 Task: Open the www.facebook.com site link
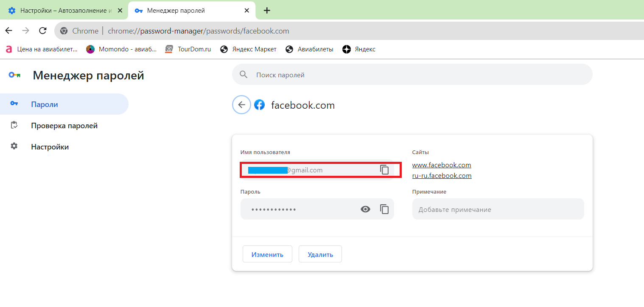(442, 165)
